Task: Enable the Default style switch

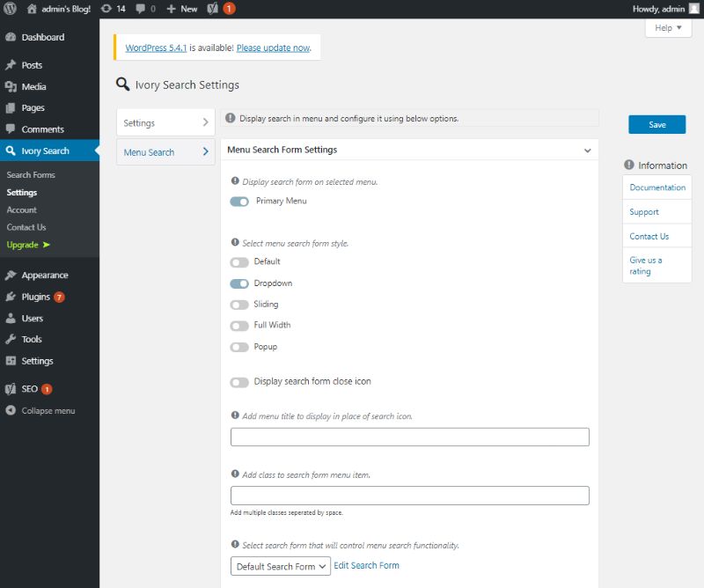Action: 239,262
